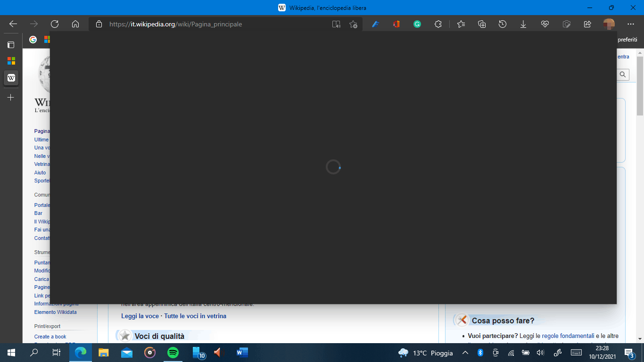Take a web capture screenshot
The width and height of the screenshot is (644, 362).
[567, 24]
